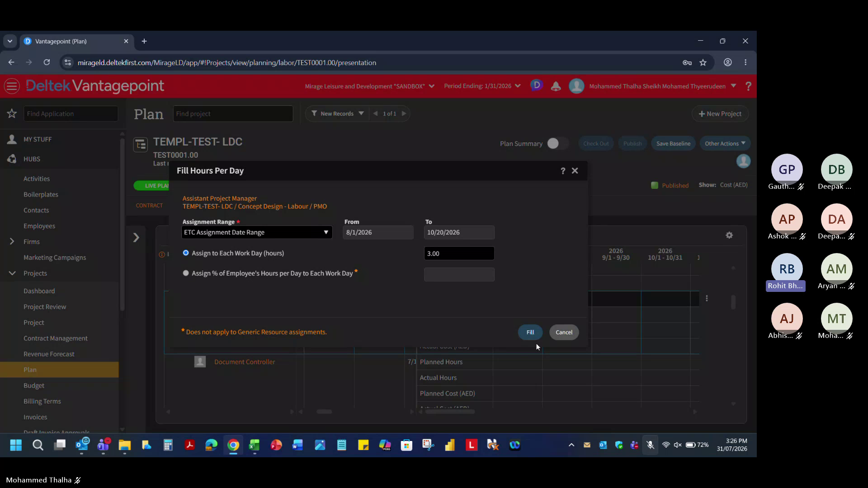This screenshot has height=488, width=868.
Task: Click the Fill button
Action: coord(530,332)
